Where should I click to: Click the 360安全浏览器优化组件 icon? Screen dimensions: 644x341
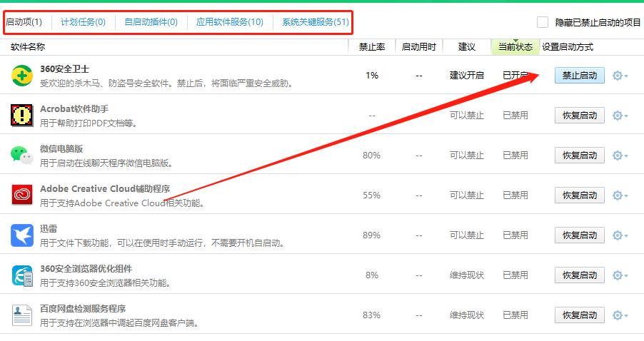point(21,275)
